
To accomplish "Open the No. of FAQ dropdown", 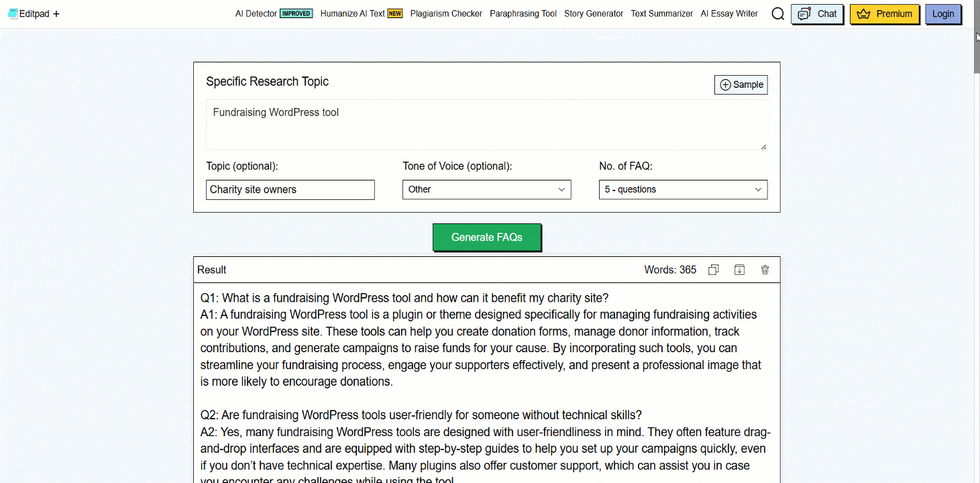I will (x=683, y=189).
